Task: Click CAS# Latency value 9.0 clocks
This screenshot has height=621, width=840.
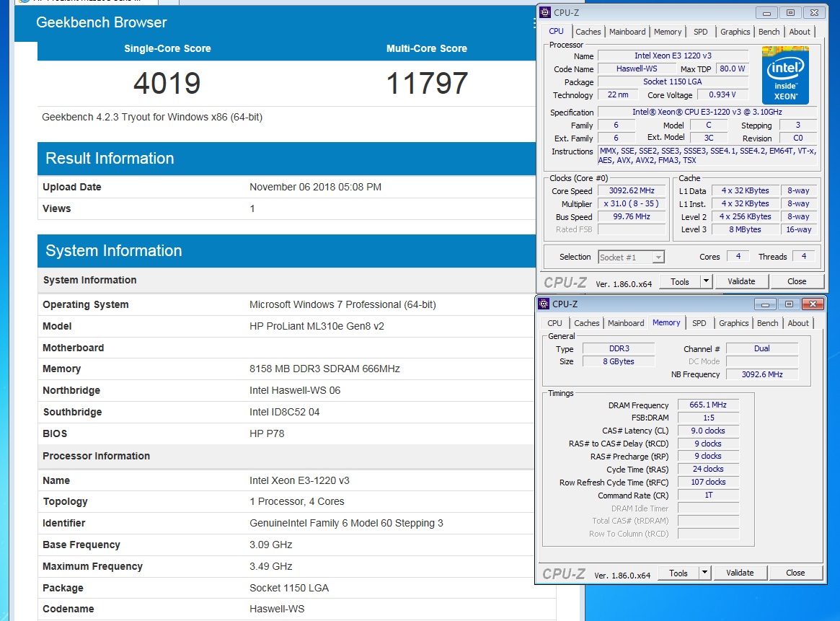Action: (707, 431)
